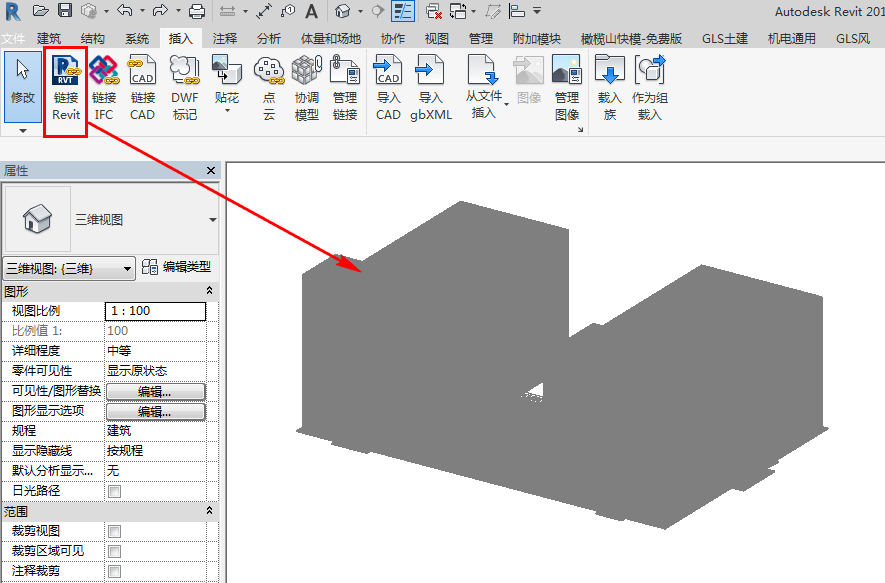Open the 贴花 dropdown menu
885x583 pixels.
(227, 111)
